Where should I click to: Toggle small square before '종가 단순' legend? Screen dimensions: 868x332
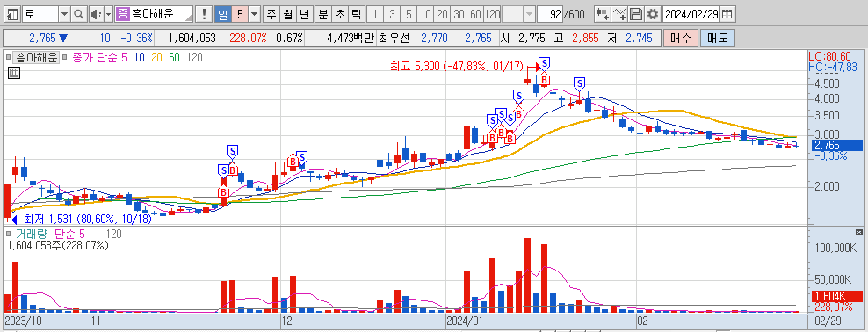(65, 57)
